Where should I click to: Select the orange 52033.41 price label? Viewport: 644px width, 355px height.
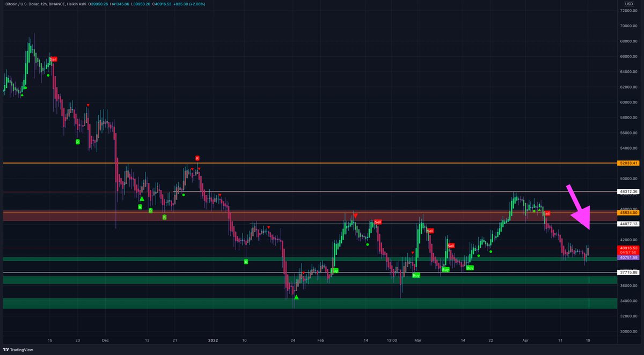click(627, 163)
